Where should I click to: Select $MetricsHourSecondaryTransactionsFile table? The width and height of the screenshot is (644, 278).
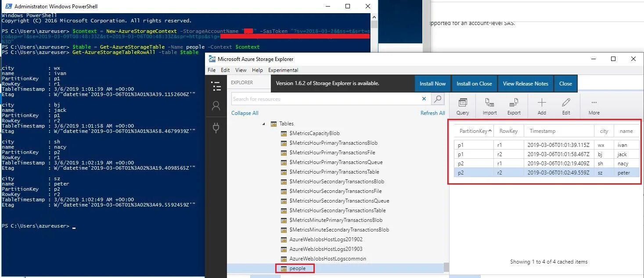335,191
